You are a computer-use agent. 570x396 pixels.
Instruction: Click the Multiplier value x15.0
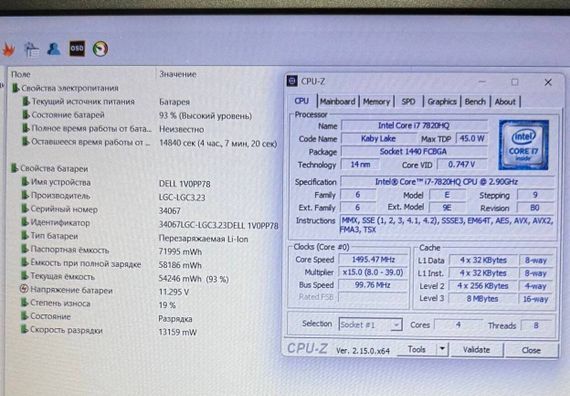tap(373, 272)
